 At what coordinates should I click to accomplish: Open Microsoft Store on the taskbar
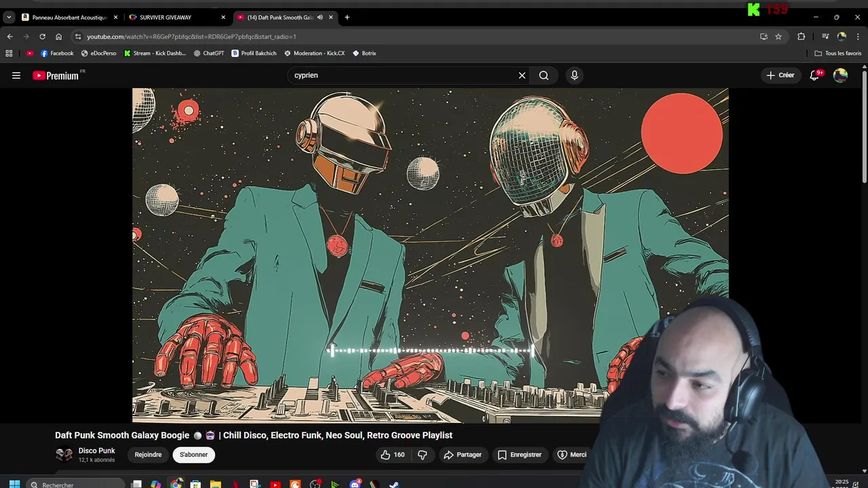point(196,484)
